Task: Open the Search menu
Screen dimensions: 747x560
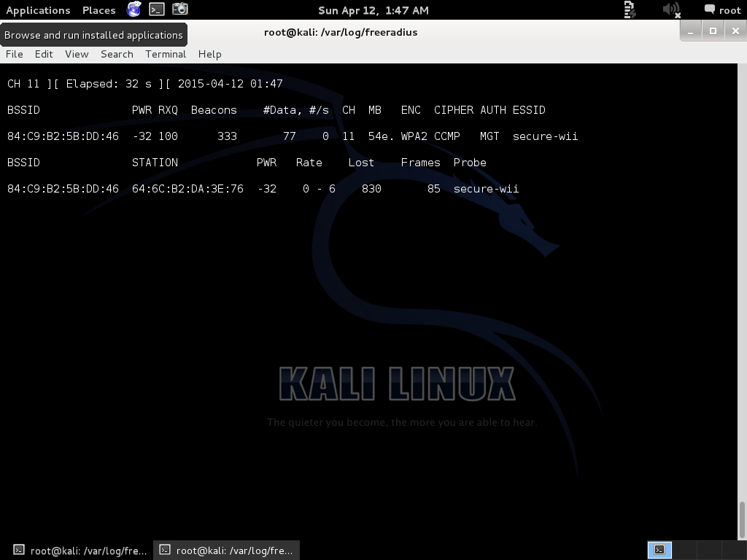Action: point(117,54)
